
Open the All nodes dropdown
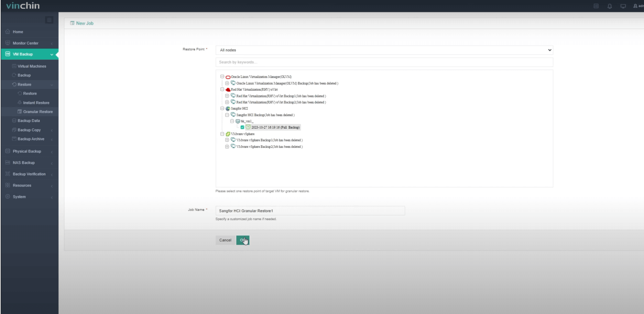pos(384,50)
